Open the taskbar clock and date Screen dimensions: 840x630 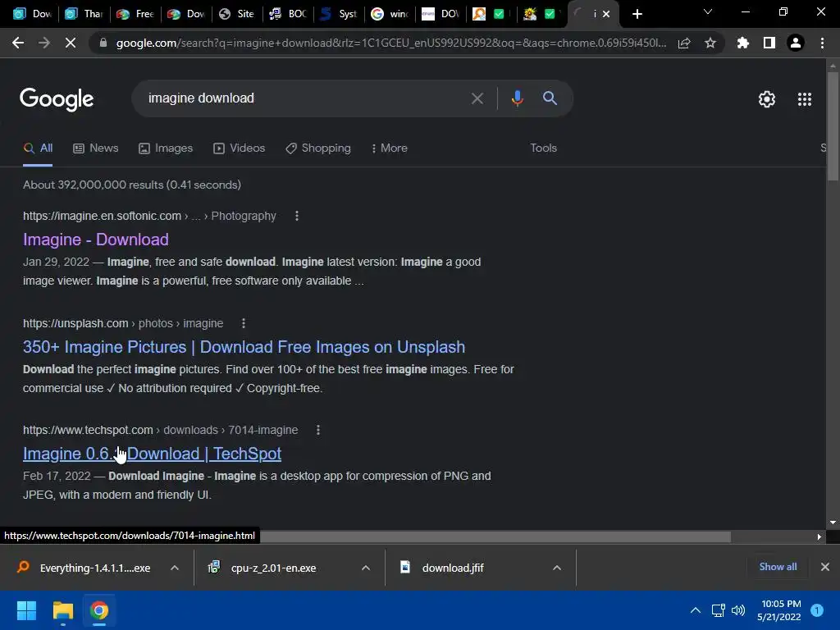(779, 610)
